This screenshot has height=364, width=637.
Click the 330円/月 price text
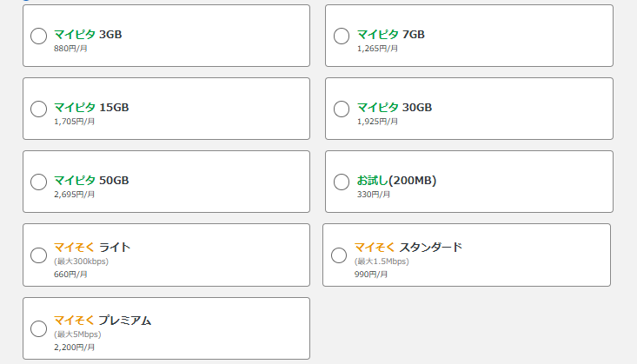374,195
